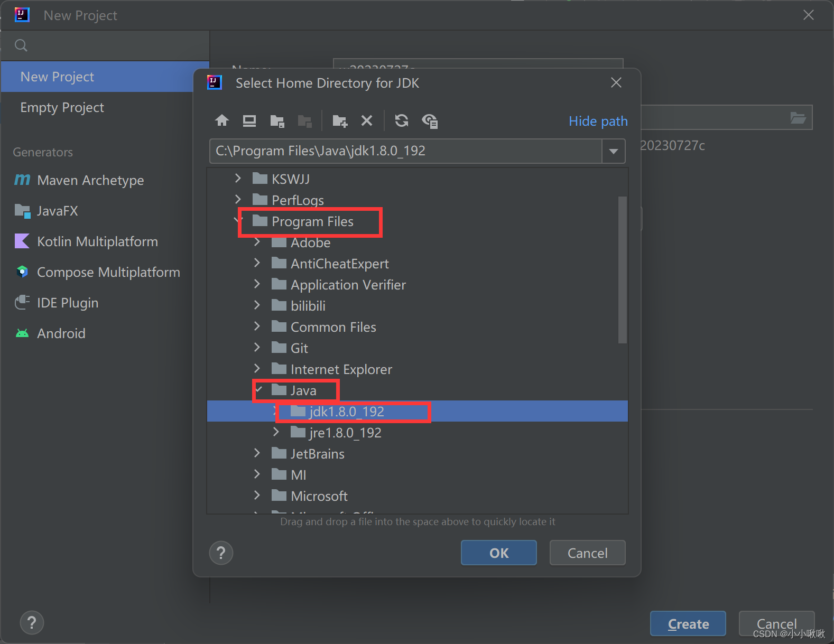Expand the MI folder
This screenshot has height=644, width=834.
click(x=257, y=474)
